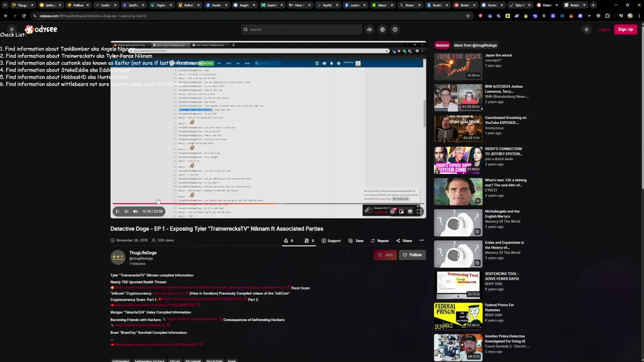This screenshot has height=362, width=644.
Task: Toggle the light/dark theme sun icon
Action: coord(586,30)
